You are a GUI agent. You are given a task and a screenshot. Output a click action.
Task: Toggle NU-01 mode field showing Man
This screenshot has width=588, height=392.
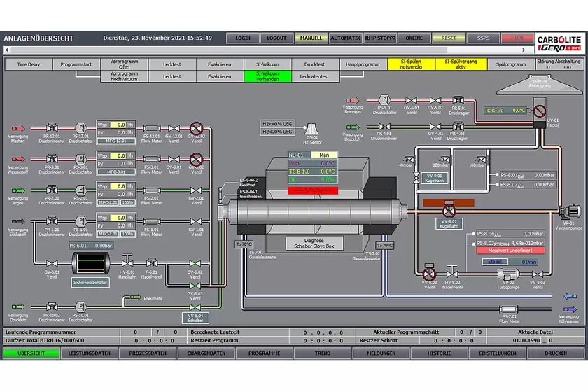click(324, 155)
